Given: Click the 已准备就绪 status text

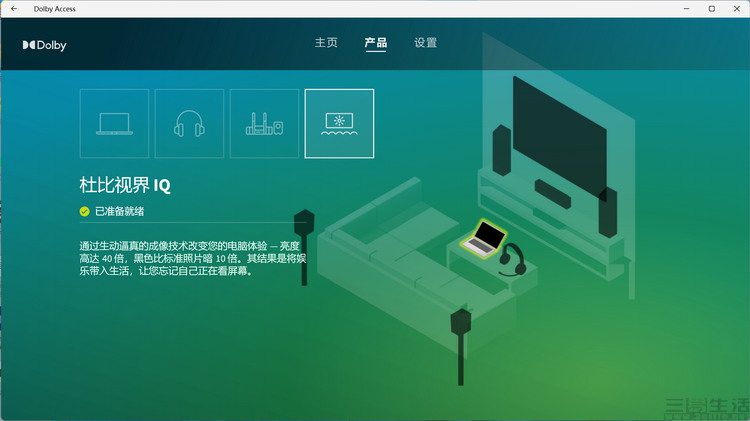Looking at the screenshot, I should pos(119,211).
